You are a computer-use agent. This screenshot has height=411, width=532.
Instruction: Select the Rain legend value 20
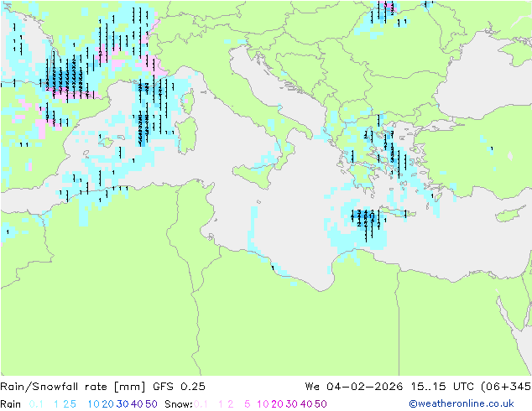click(x=107, y=404)
